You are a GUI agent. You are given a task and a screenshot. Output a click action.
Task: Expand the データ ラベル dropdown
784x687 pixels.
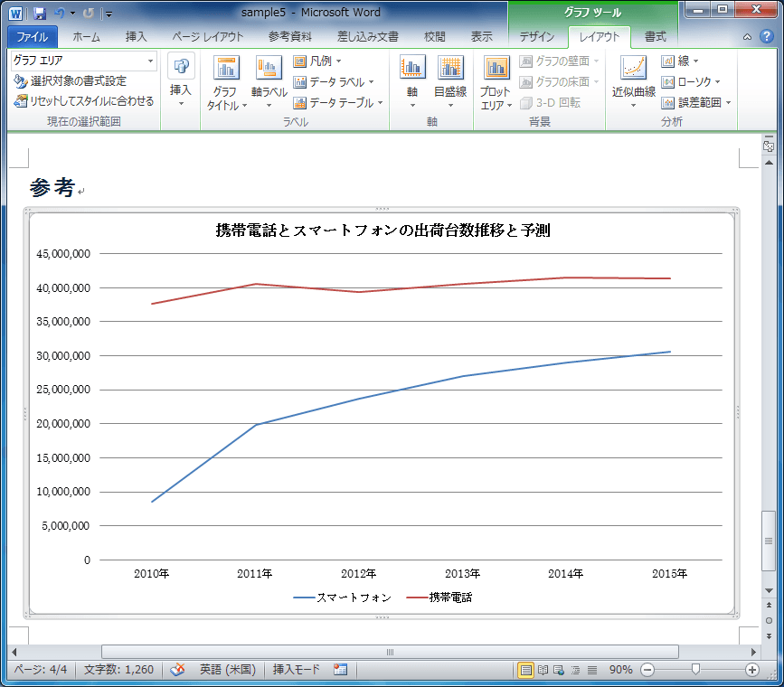(x=371, y=82)
